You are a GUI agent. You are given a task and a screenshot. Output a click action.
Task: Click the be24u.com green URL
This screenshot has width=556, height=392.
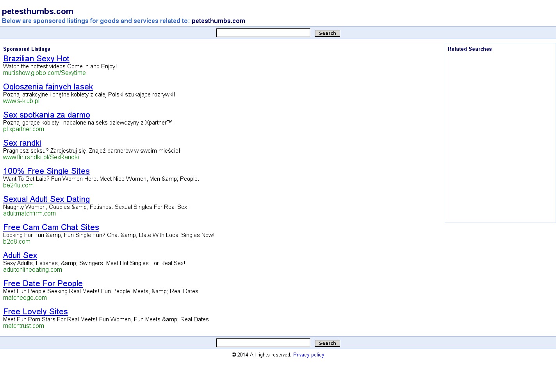click(18, 185)
